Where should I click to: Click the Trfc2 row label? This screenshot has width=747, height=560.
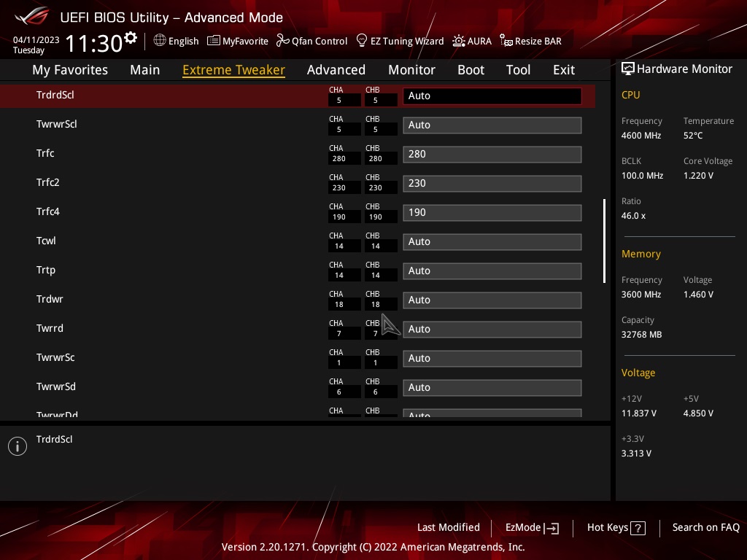tap(47, 182)
